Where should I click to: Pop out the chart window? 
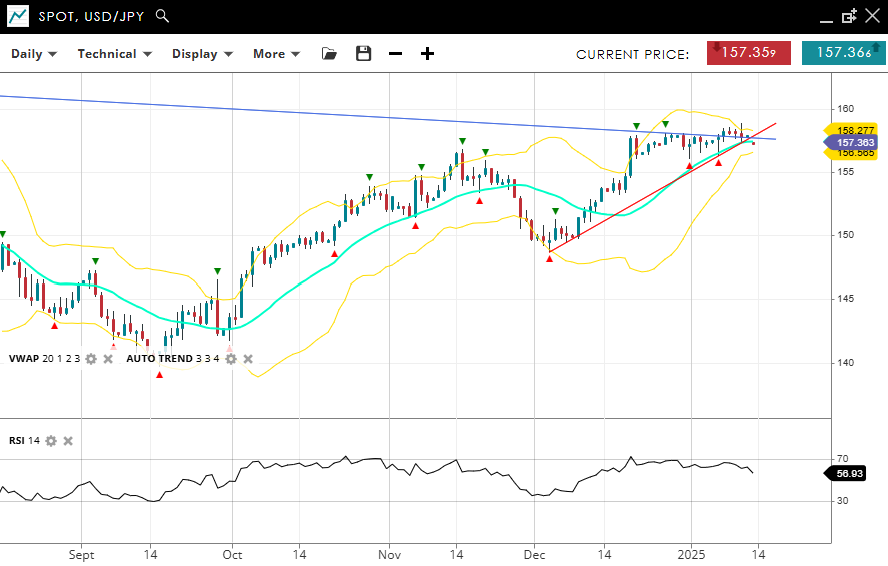849,16
